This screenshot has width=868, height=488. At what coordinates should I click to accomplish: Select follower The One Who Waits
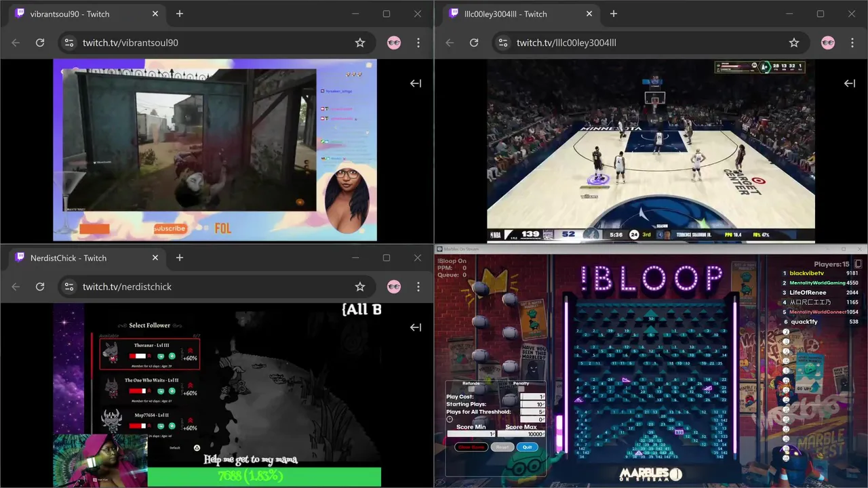tap(150, 390)
